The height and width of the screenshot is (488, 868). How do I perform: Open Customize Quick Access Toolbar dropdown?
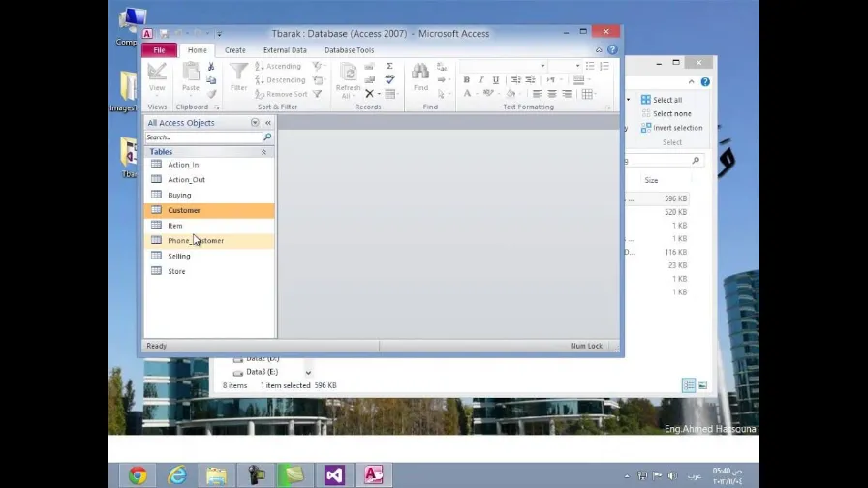click(219, 34)
